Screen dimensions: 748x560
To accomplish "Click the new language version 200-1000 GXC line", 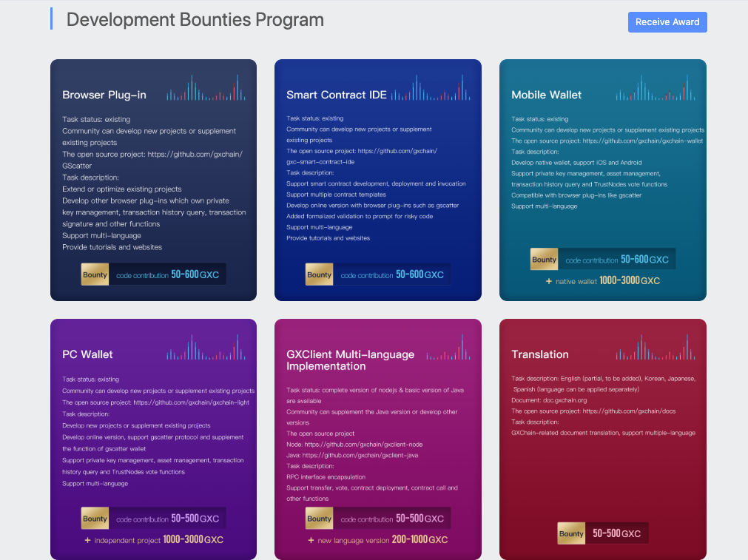I will point(378,540).
